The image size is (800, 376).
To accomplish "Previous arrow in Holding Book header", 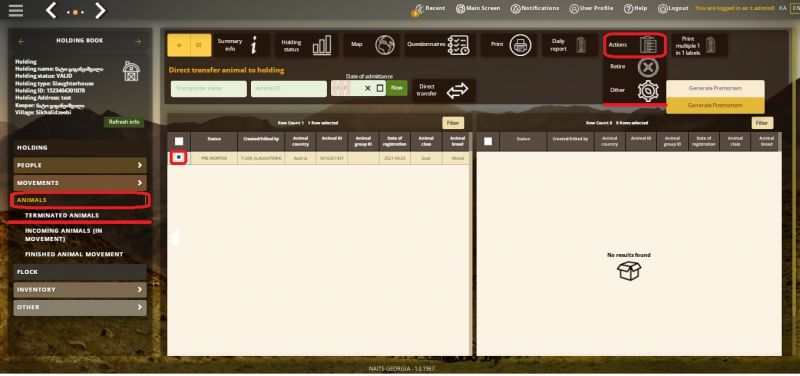I will (21, 41).
